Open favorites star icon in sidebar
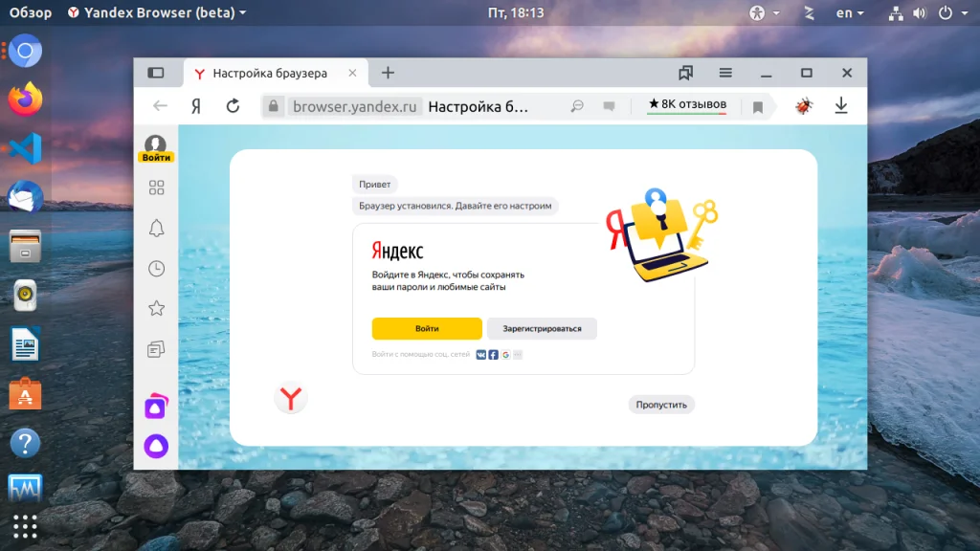The height and width of the screenshot is (551, 980). pos(156,308)
